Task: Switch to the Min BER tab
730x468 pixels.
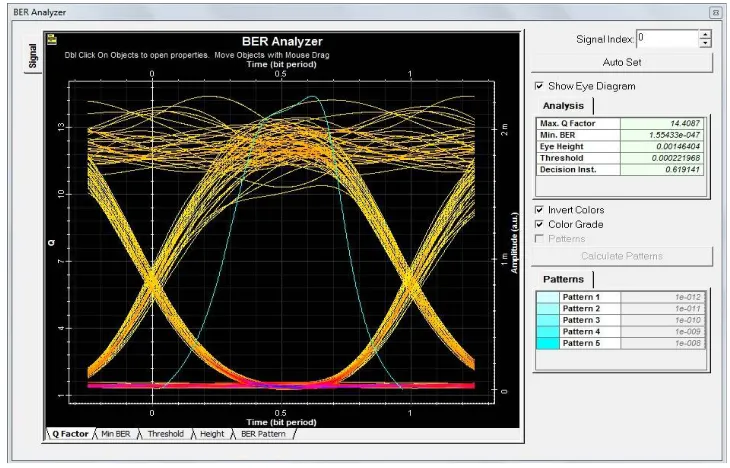Action: coord(115,434)
